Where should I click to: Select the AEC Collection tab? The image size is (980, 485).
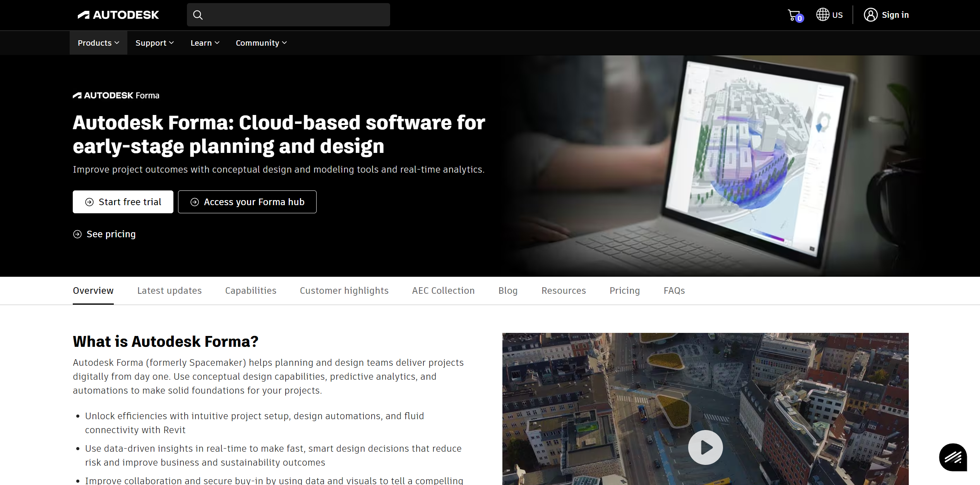pos(443,290)
